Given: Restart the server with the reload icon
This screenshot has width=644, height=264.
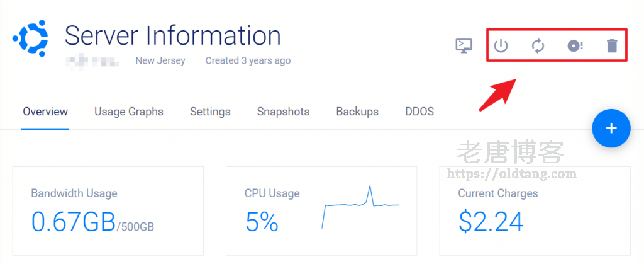Looking at the screenshot, I should pos(538,45).
